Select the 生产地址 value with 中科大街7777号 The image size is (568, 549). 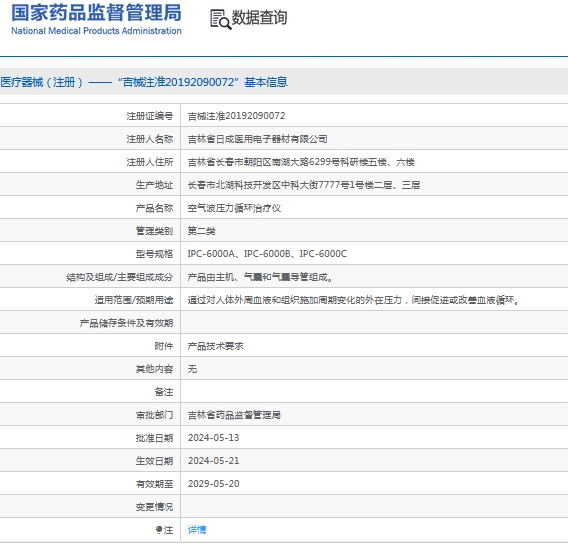click(304, 185)
